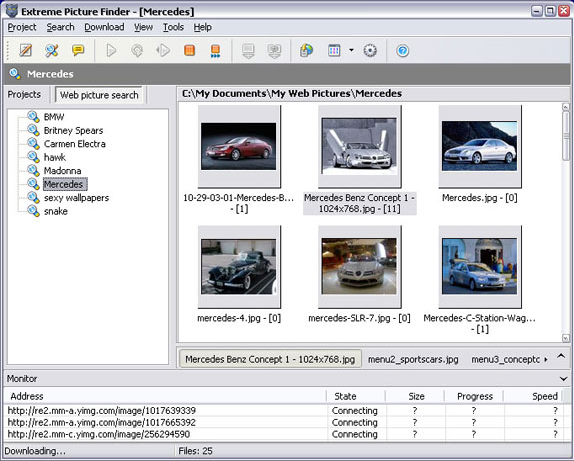Click the stop-all downloads icon with arrows
Viewport: 574px width, 461px height.
216,51
